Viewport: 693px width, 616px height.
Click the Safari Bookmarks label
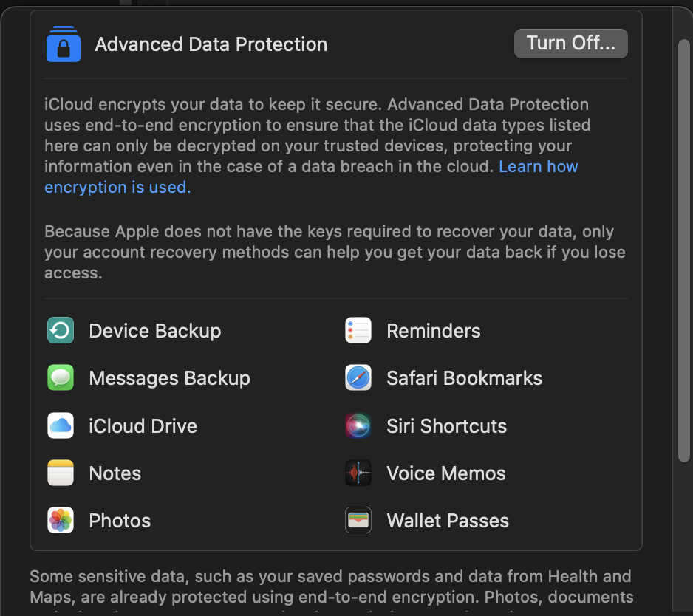tap(464, 377)
